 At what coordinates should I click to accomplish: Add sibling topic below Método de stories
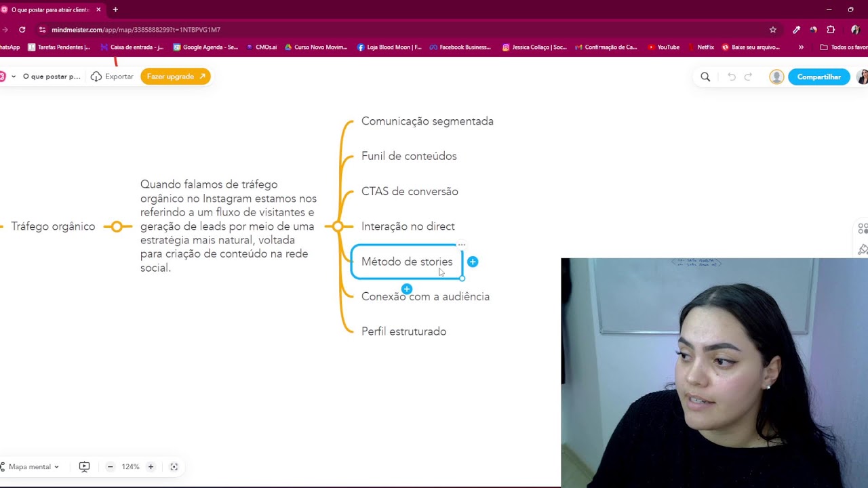(407, 289)
